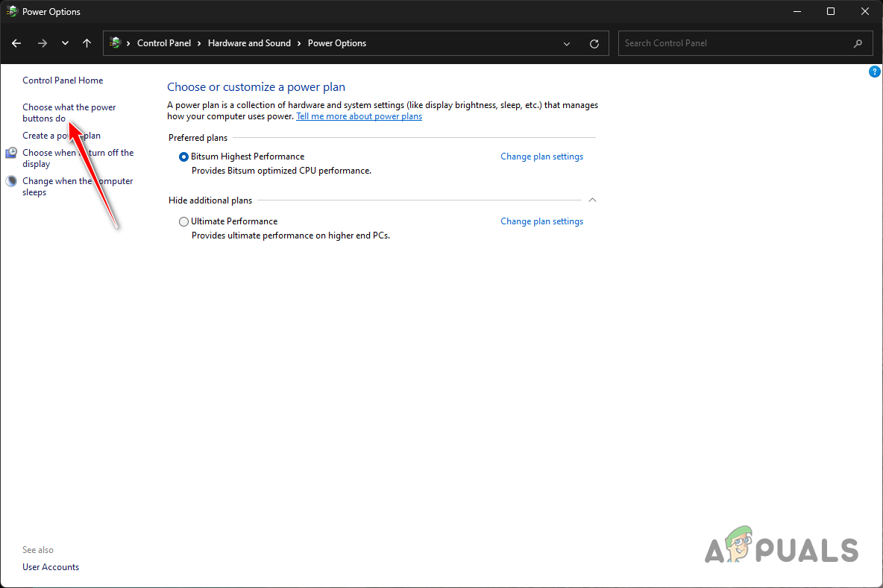
Task: Open the recent locations dropdown arrow
Action: coord(65,43)
